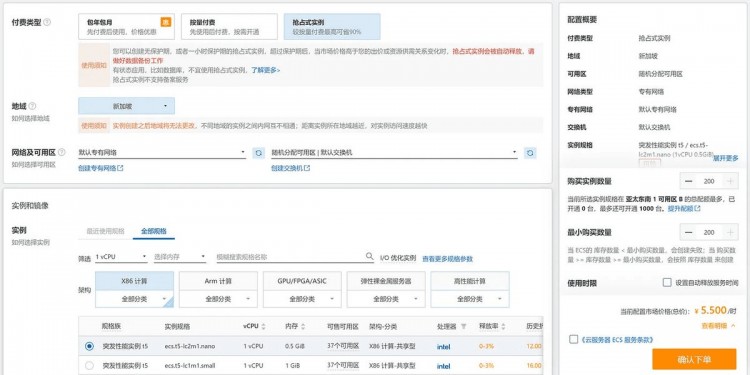Click intel logo in nano instance row

pyautogui.click(x=443, y=347)
